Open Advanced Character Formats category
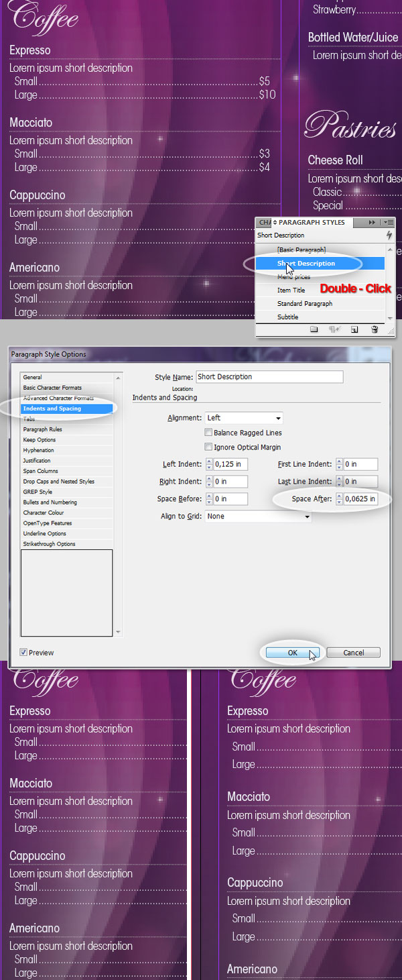 coord(67,398)
